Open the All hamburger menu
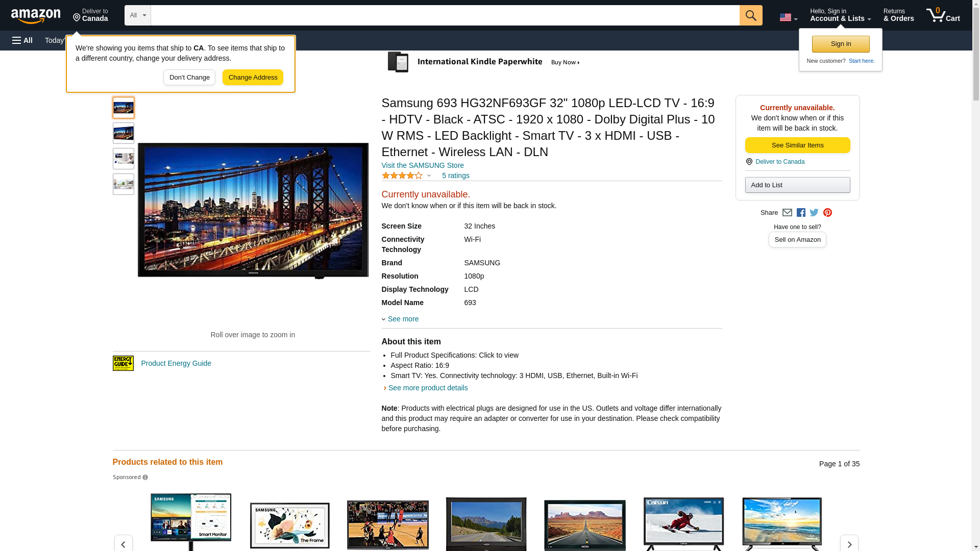980x551 pixels. point(22,40)
